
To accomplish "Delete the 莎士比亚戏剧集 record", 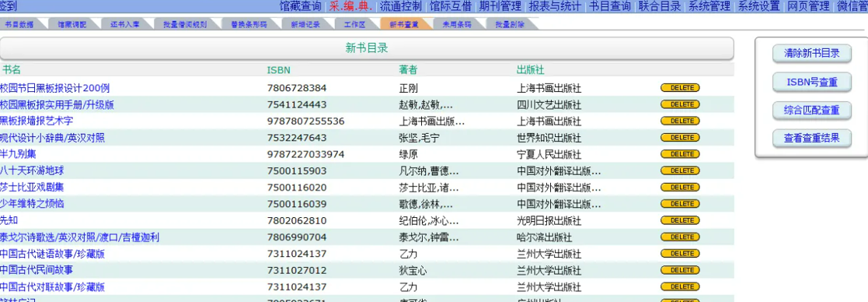I will [x=680, y=188].
